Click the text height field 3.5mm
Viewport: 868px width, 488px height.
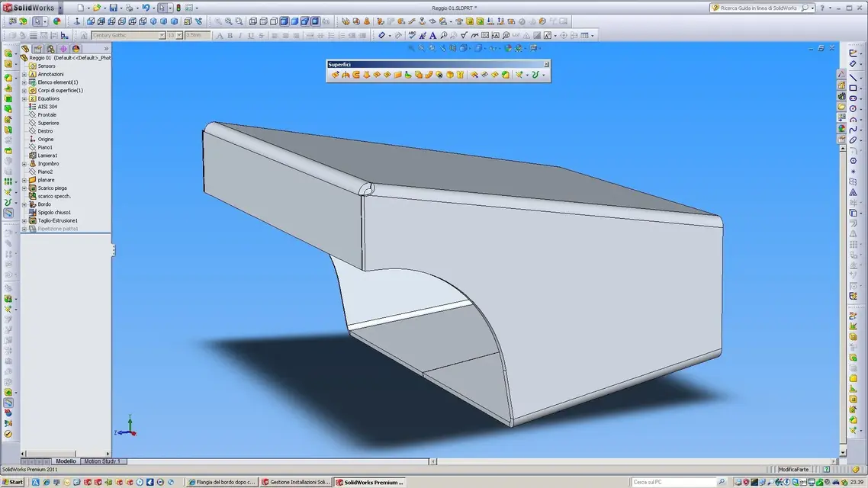pyautogui.click(x=198, y=35)
